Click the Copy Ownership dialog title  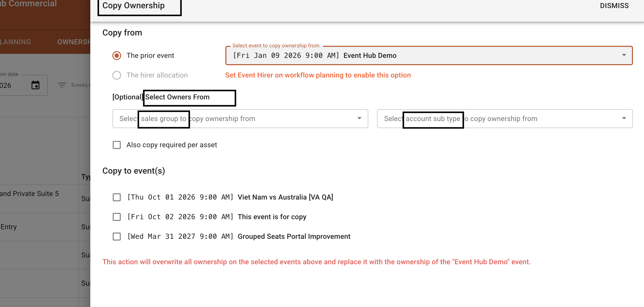[x=134, y=6]
